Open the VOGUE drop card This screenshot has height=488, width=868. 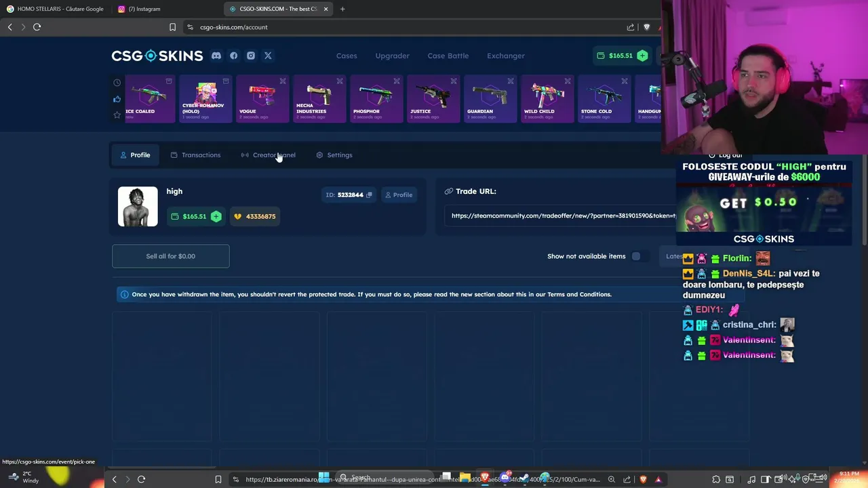tap(262, 99)
